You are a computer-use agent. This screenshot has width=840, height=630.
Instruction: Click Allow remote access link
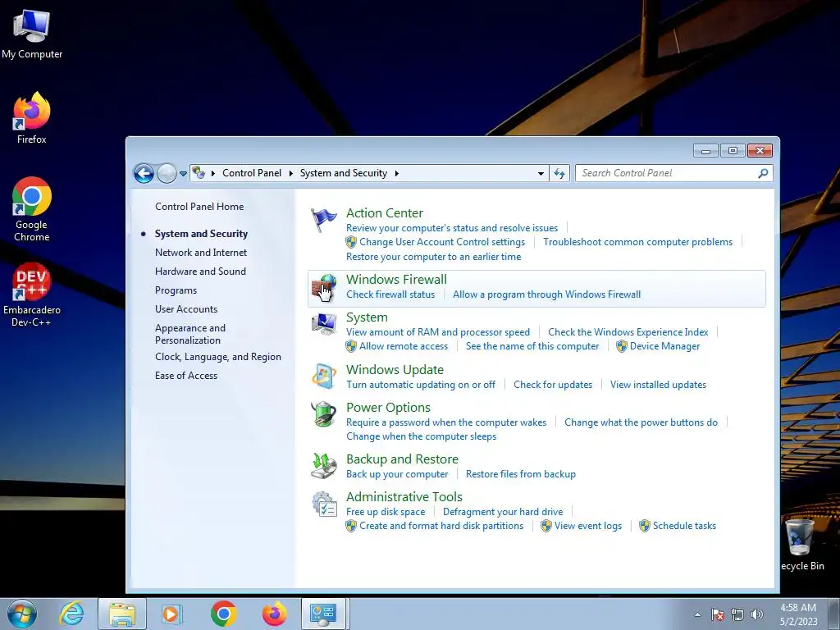click(404, 346)
